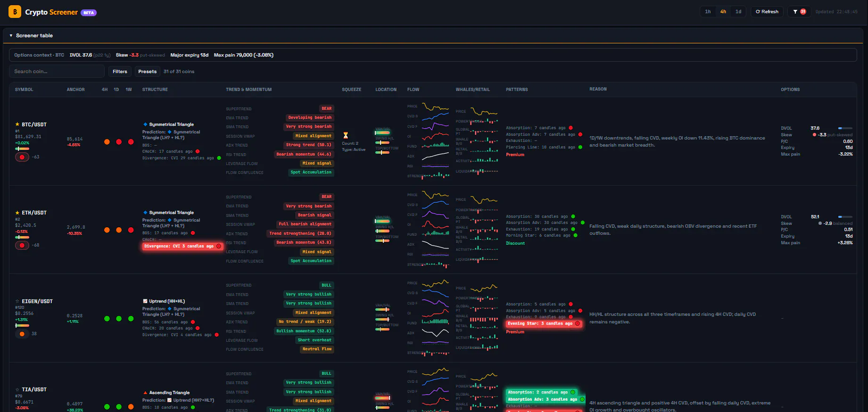868x412 pixels.
Task: Open the Filters panel
Action: [x=120, y=72]
